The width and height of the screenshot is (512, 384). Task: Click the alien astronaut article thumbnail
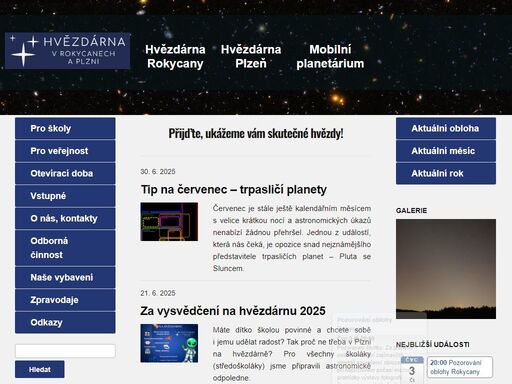point(169,343)
